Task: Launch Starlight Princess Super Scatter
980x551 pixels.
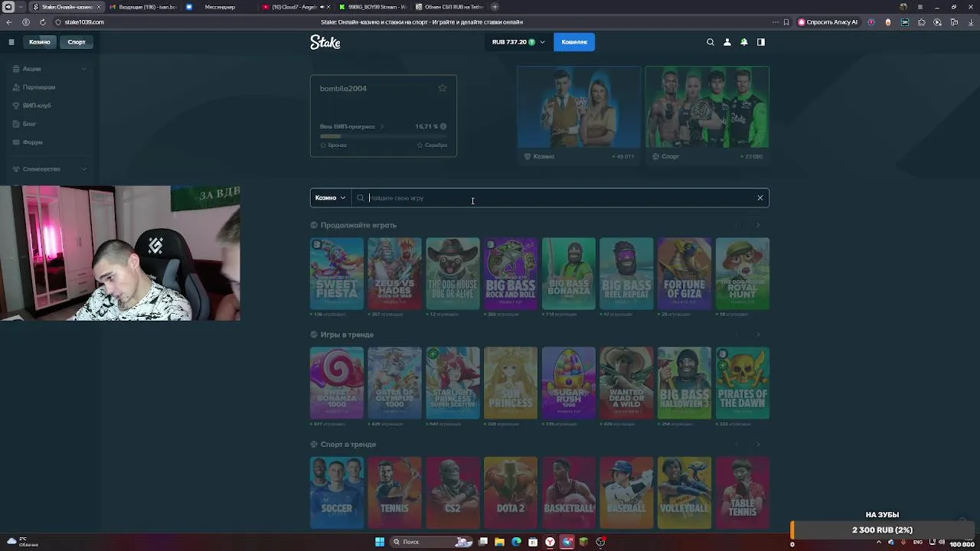Action: (452, 383)
